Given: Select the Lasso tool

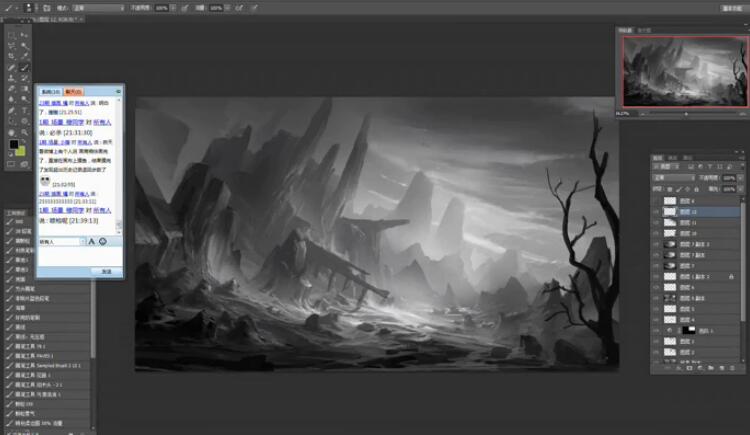Looking at the screenshot, I should point(11,46).
